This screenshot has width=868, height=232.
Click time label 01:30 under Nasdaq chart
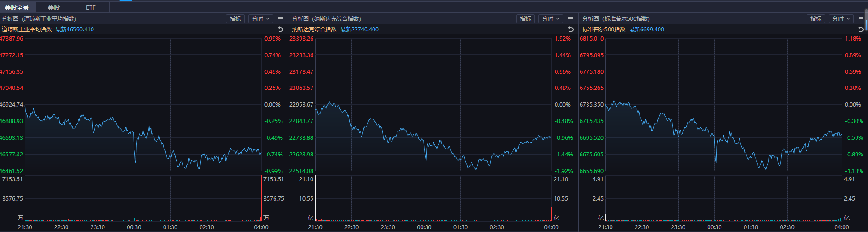pos(460,227)
